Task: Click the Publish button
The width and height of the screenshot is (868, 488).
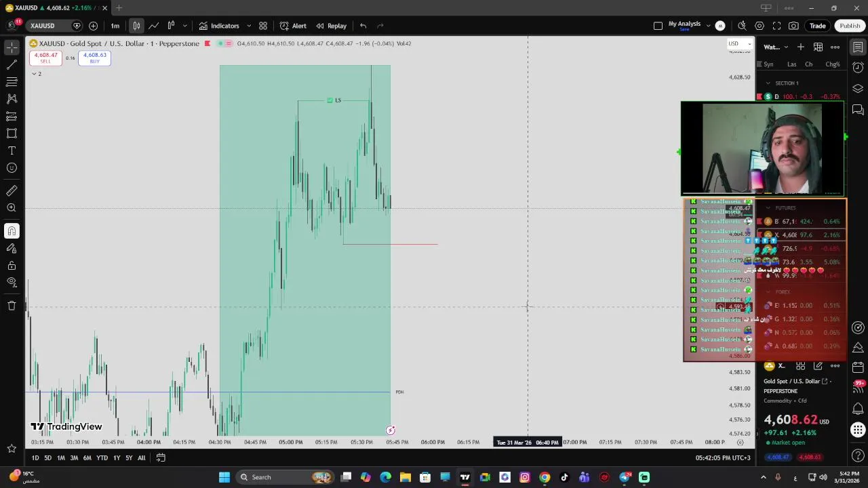Action: 850,26
